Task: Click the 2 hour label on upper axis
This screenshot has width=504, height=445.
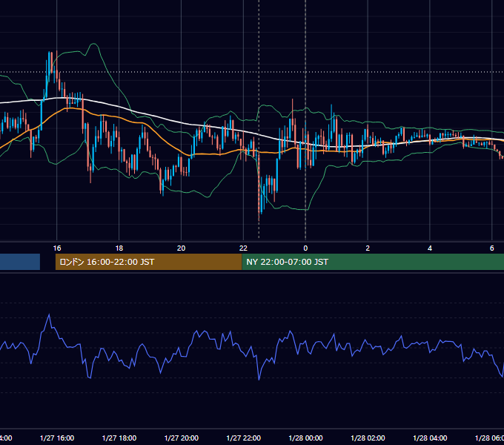Action: tap(368, 248)
